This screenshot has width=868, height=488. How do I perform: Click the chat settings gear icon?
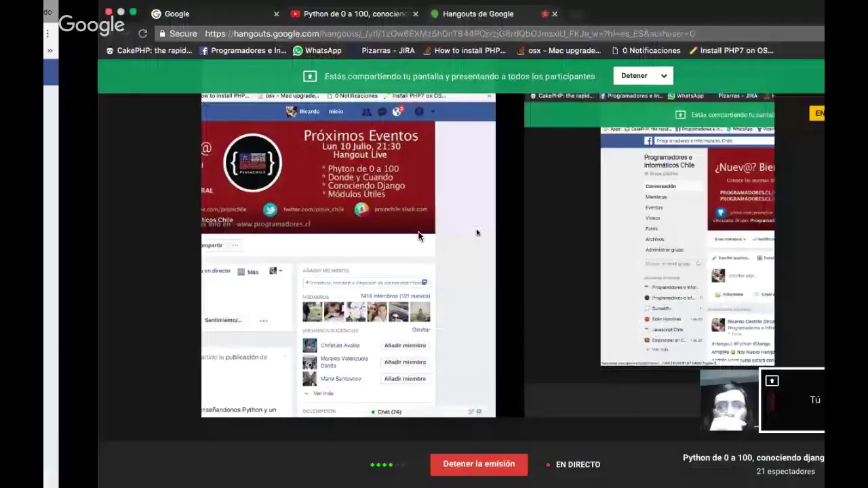479,411
